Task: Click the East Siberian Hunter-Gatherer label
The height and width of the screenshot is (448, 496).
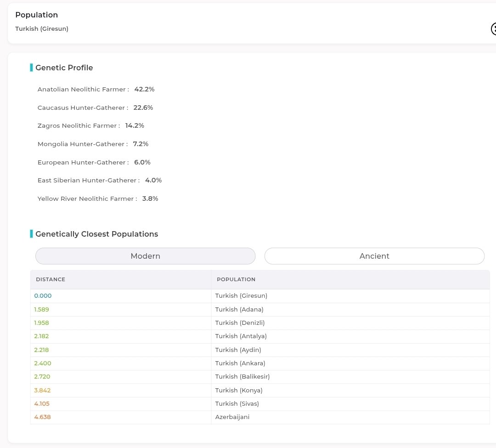Action: [x=89, y=181]
